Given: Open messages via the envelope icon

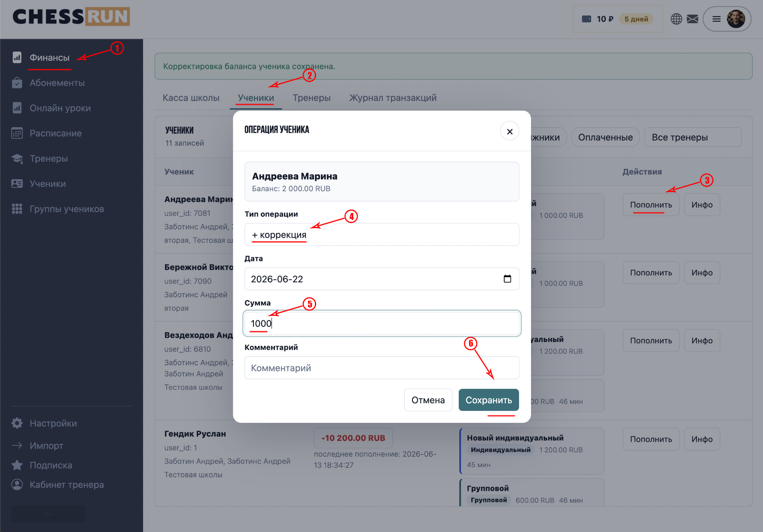Looking at the screenshot, I should click(693, 19).
